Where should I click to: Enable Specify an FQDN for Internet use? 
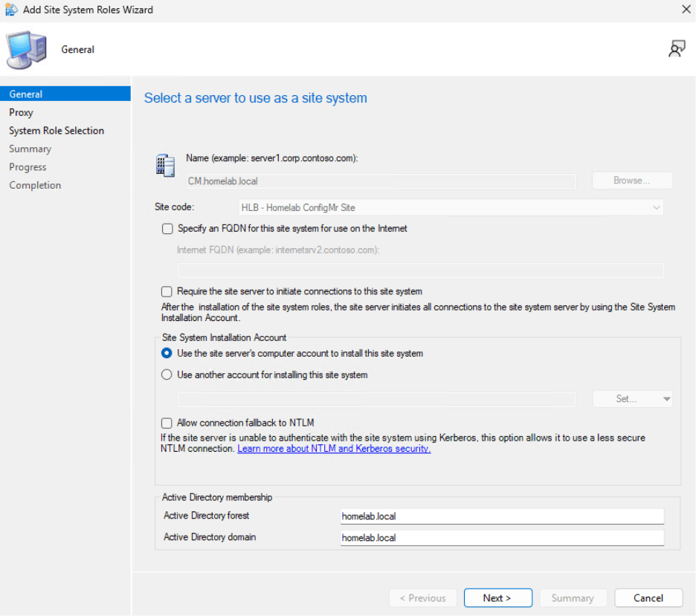167,229
